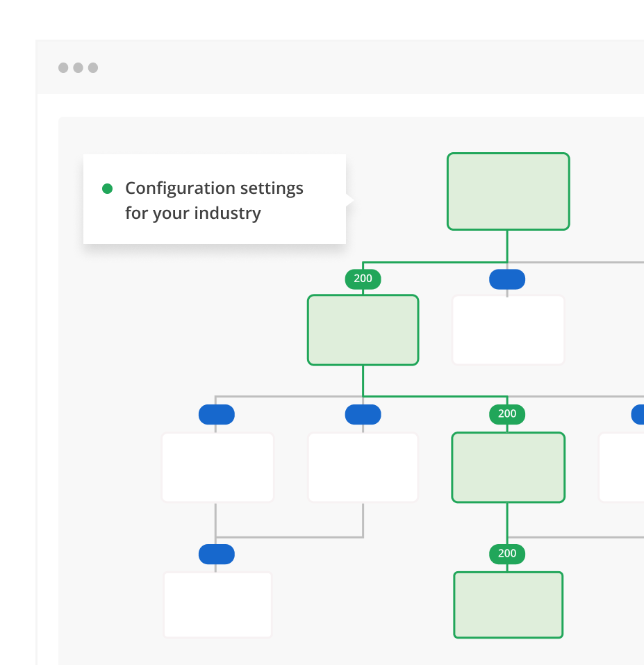The image size is (644, 665).
Task: Toggle the leftmost blue pill in the third row
Action: coord(217,414)
